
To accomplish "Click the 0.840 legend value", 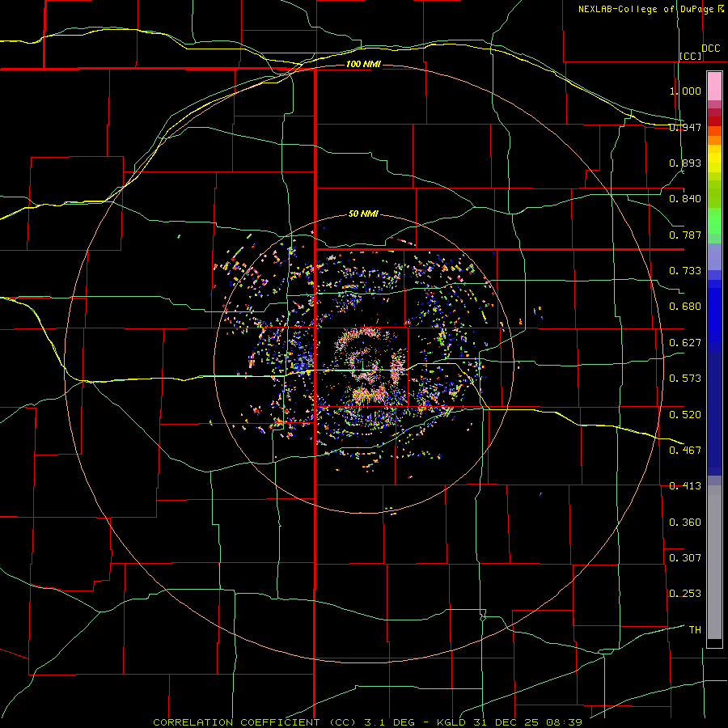I will coord(685,199).
